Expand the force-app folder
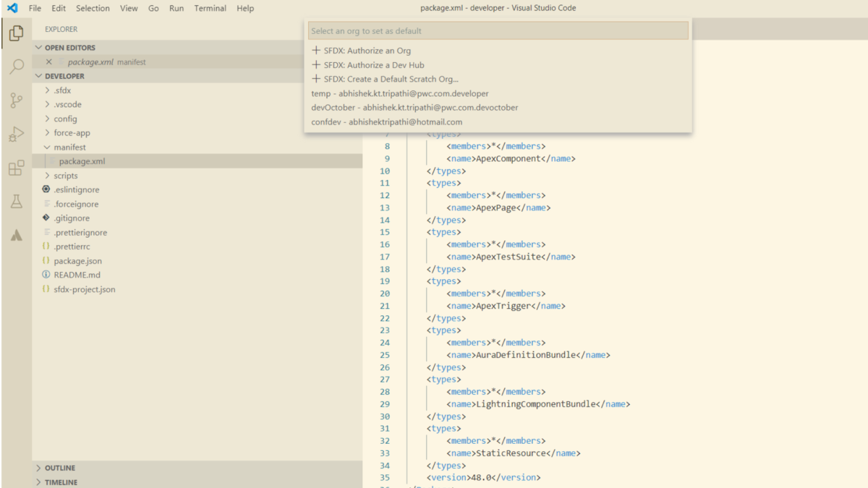The height and width of the screenshot is (488, 868). [47, 133]
